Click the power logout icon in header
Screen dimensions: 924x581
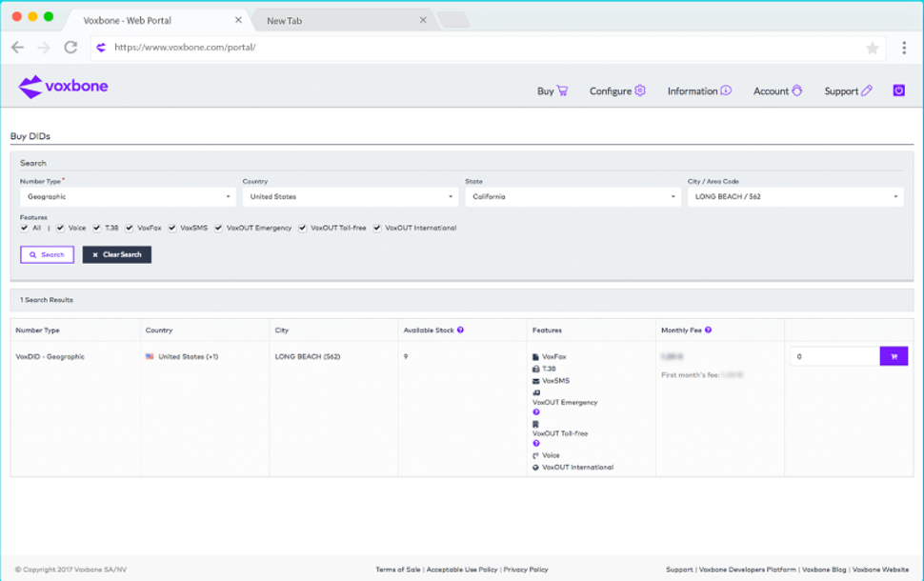[x=898, y=90]
